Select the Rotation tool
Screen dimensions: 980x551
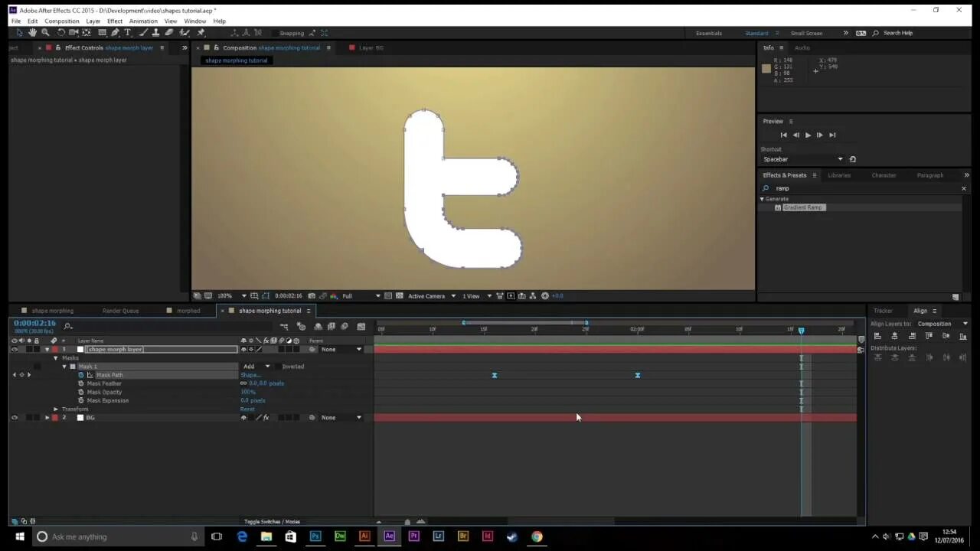point(60,33)
